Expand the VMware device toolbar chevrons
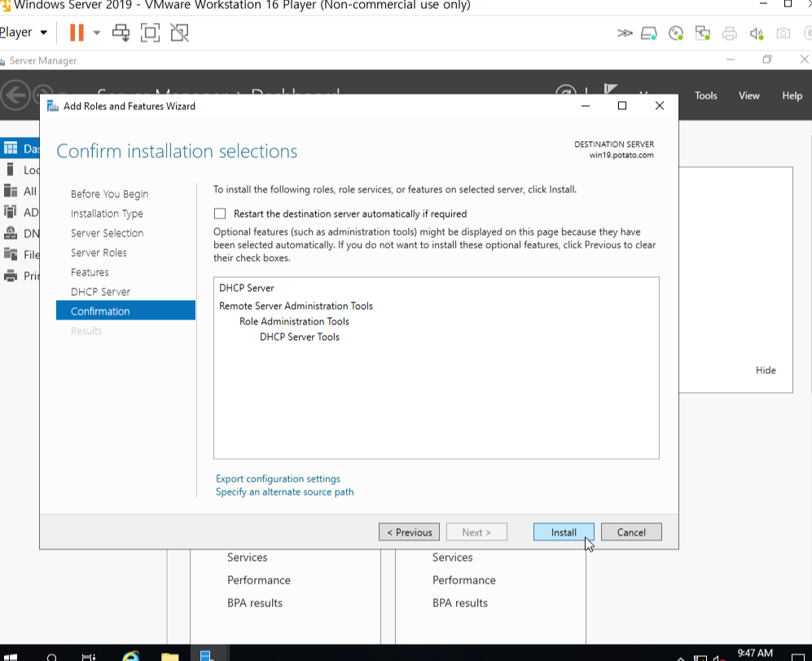This screenshot has width=812, height=661. (625, 33)
